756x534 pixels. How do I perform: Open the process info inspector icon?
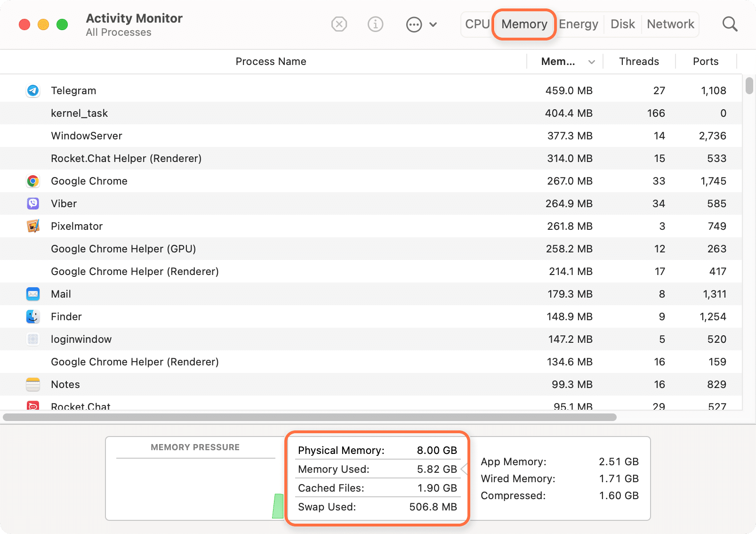tap(375, 24)
